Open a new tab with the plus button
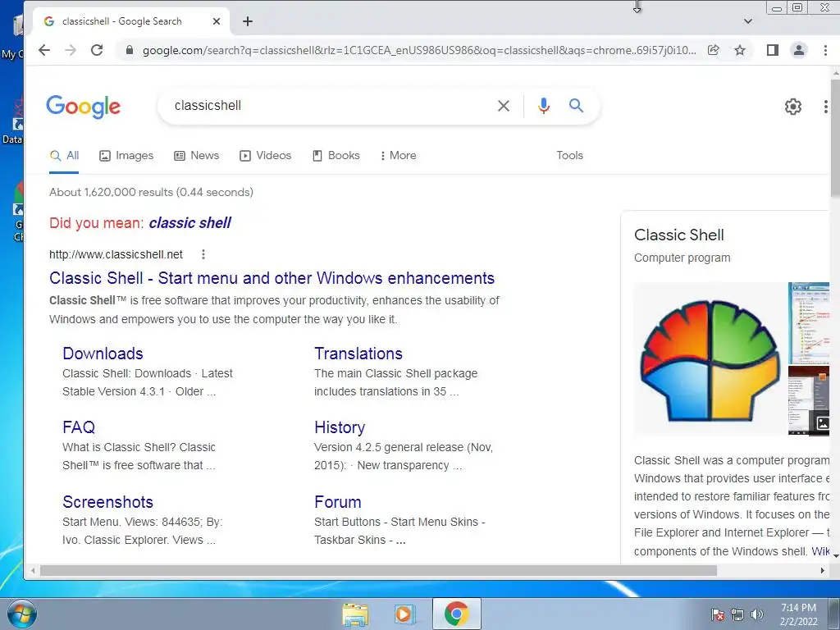Screen dimensions: 840x630 248,21
